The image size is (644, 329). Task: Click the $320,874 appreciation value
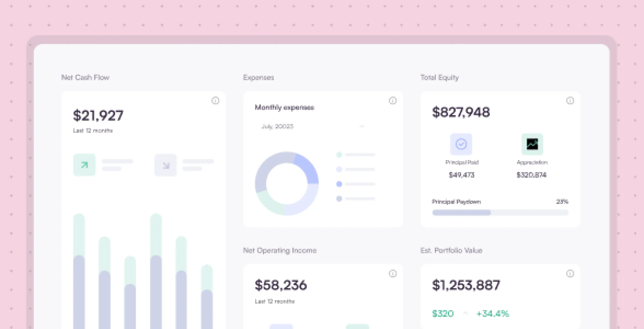532,175
